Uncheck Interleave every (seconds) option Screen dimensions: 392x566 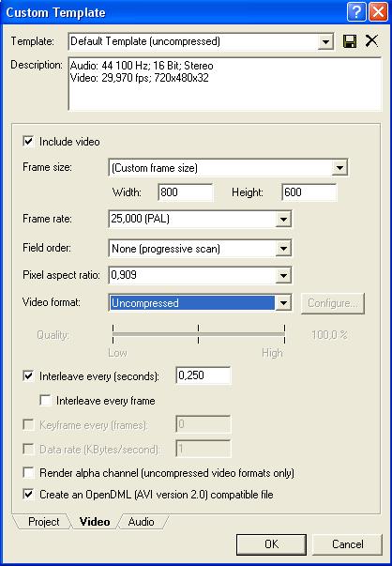[x=28, y=375]
